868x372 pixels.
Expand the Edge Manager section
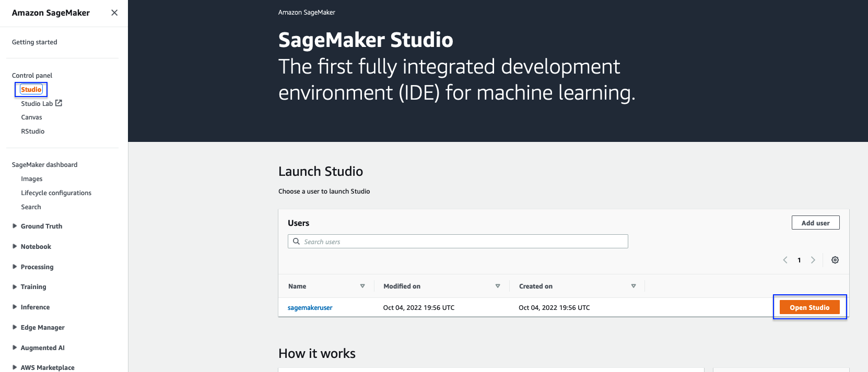point(15,327)
